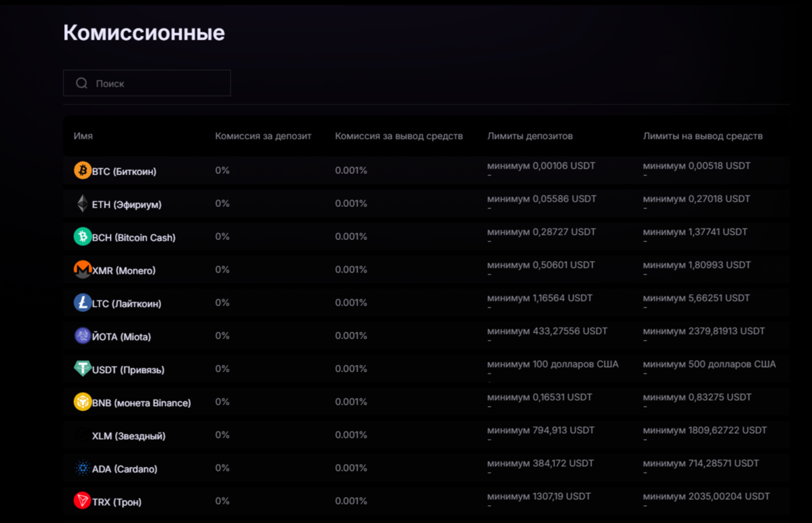The image size is (812, 523).
Task: Click BTC withdrawal limit минимум 0,00518 USDT
Action: coord(697,166)
